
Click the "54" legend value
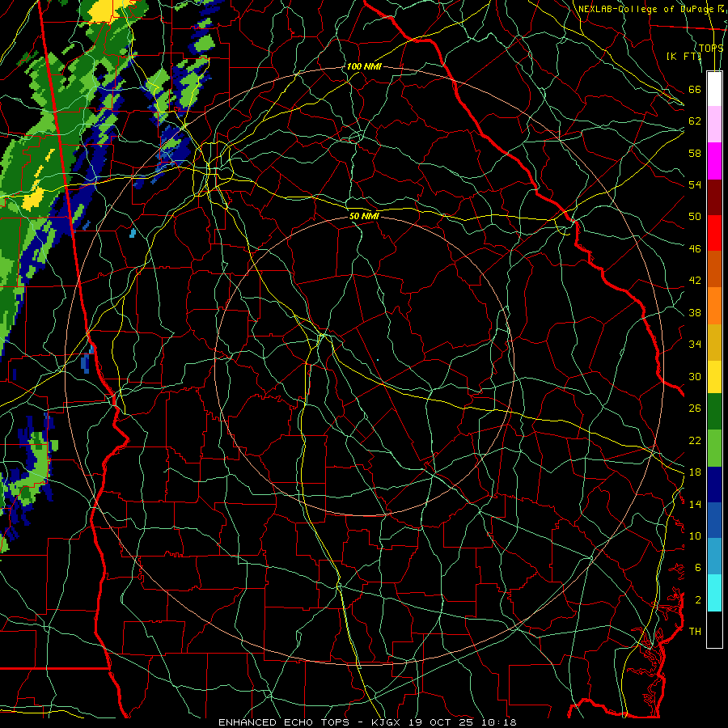[x=695, y=184]
